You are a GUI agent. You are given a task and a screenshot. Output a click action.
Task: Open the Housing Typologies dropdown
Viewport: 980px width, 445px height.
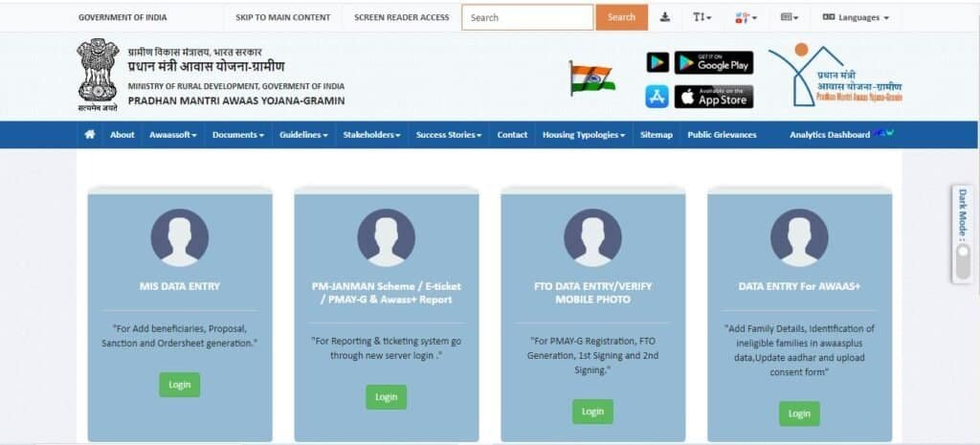(584, 135)
